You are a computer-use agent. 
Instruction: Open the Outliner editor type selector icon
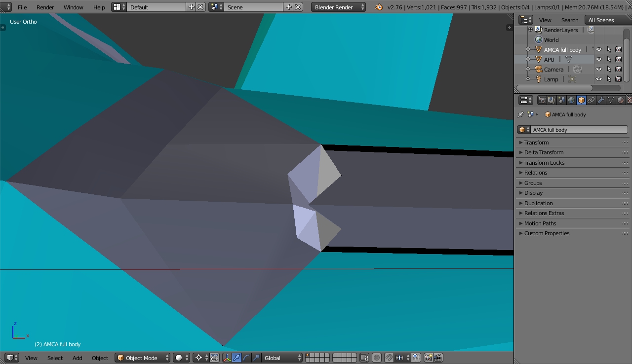[x=526, y=20]
